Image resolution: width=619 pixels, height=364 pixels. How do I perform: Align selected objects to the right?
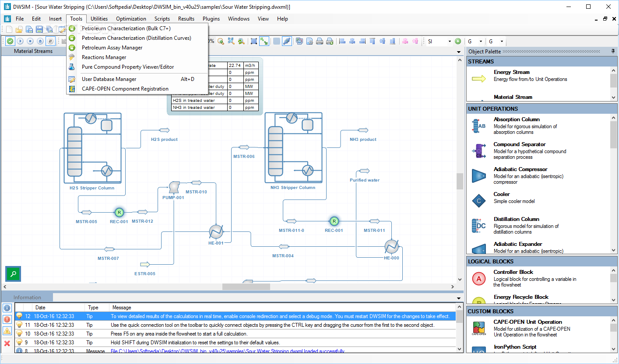(362, 41)
